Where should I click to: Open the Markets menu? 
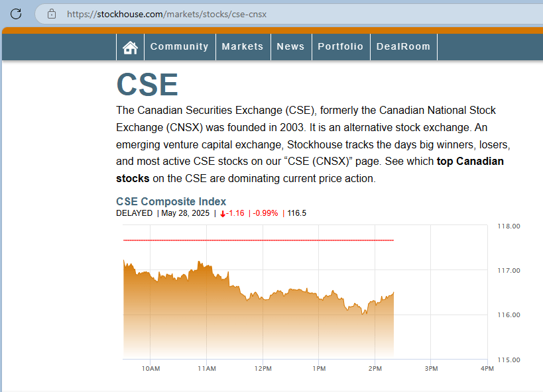243,46
